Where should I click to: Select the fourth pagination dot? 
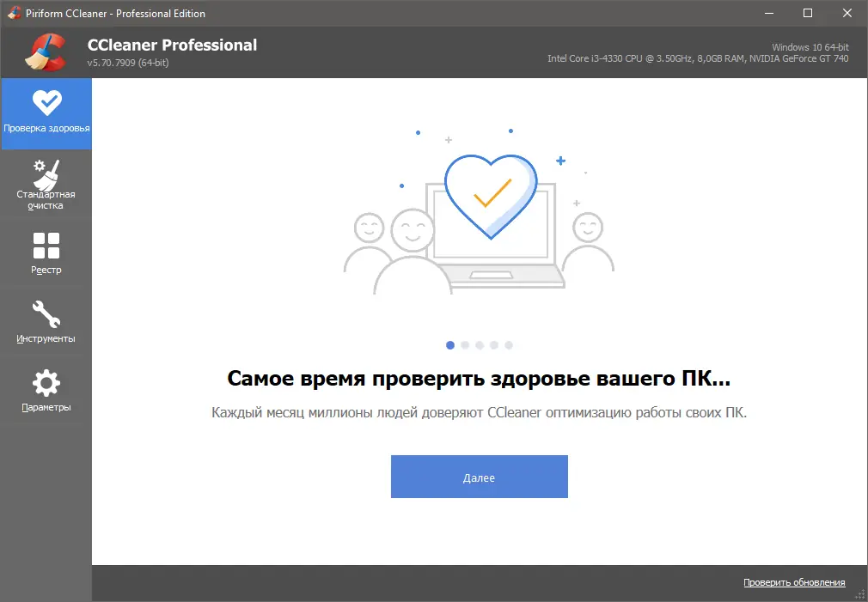point(494,344)
